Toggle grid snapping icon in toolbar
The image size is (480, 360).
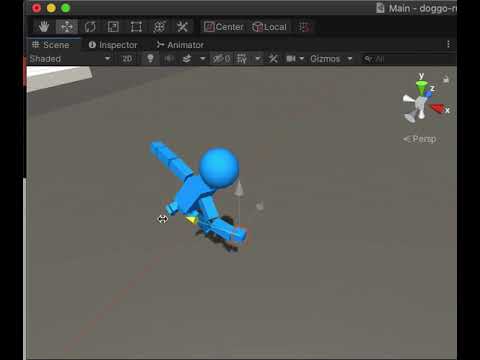click(304, 27)
